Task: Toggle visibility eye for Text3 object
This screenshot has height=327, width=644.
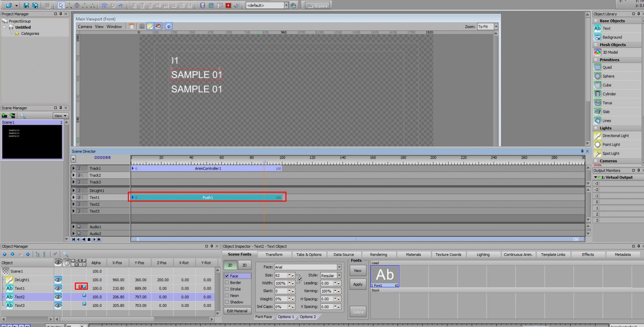Action: point(58,306)
